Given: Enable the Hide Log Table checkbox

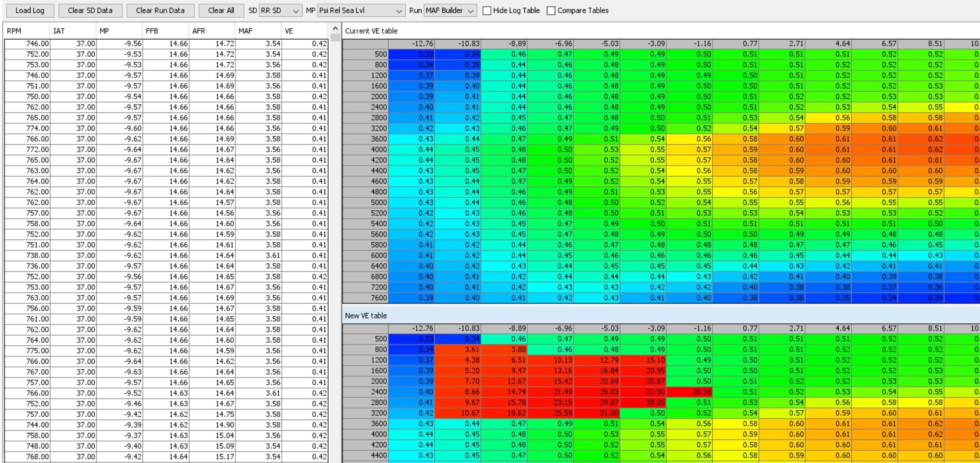Looking at the screenshot, I should click(x=487, y=11).
